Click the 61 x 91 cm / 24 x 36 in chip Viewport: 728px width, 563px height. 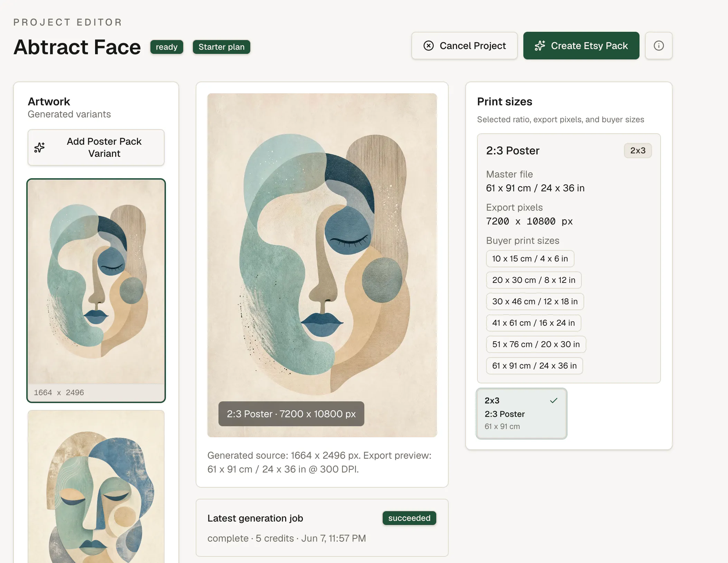534,366
